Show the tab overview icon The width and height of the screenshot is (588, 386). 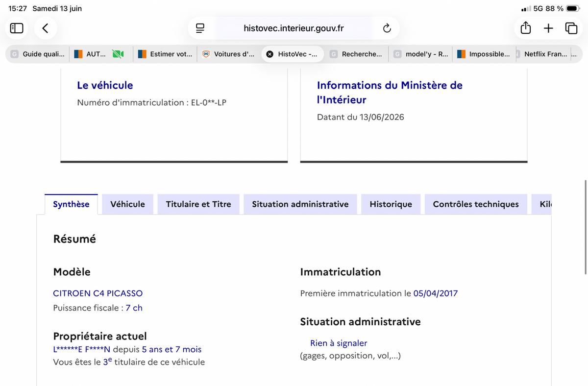[x=571, y=28]
